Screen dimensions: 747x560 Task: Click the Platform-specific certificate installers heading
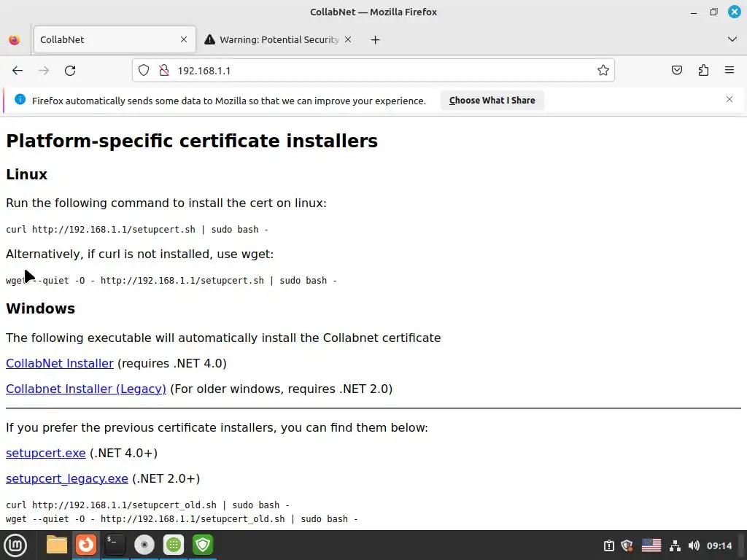[192, 141]
